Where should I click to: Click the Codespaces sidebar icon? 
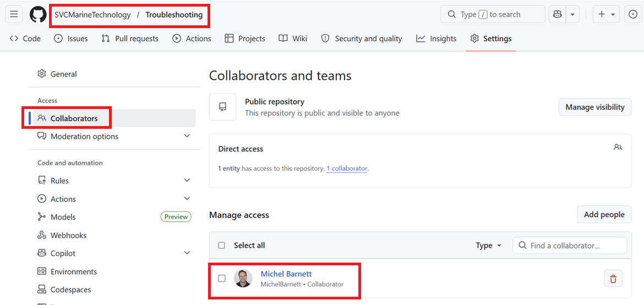[x=41, y=290]
